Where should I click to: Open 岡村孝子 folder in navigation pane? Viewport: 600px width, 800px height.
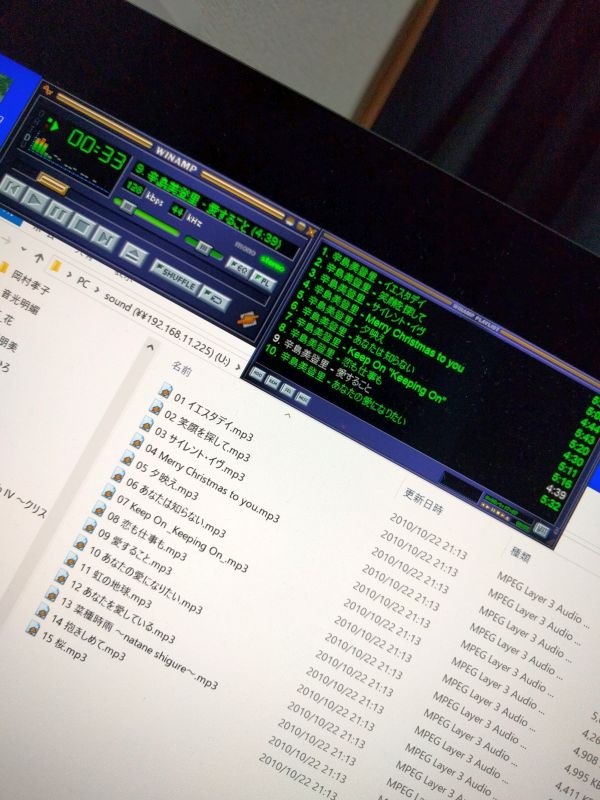tap(31, 282)
